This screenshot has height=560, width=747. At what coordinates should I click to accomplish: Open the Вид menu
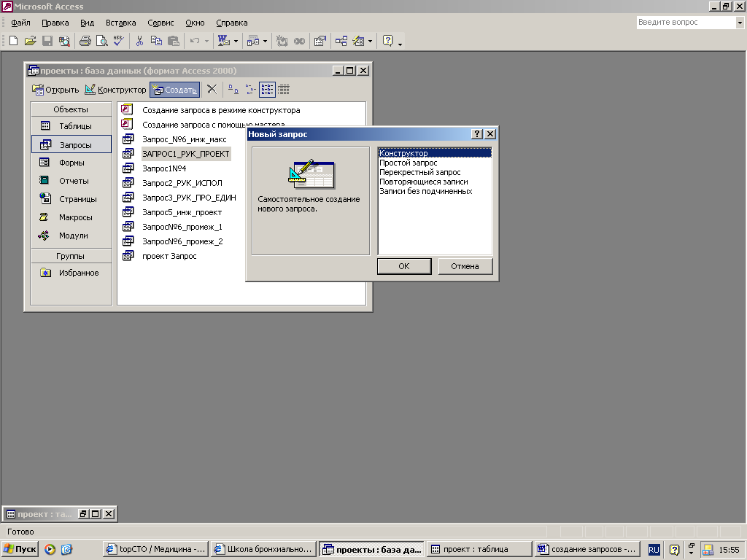point(88,23)
